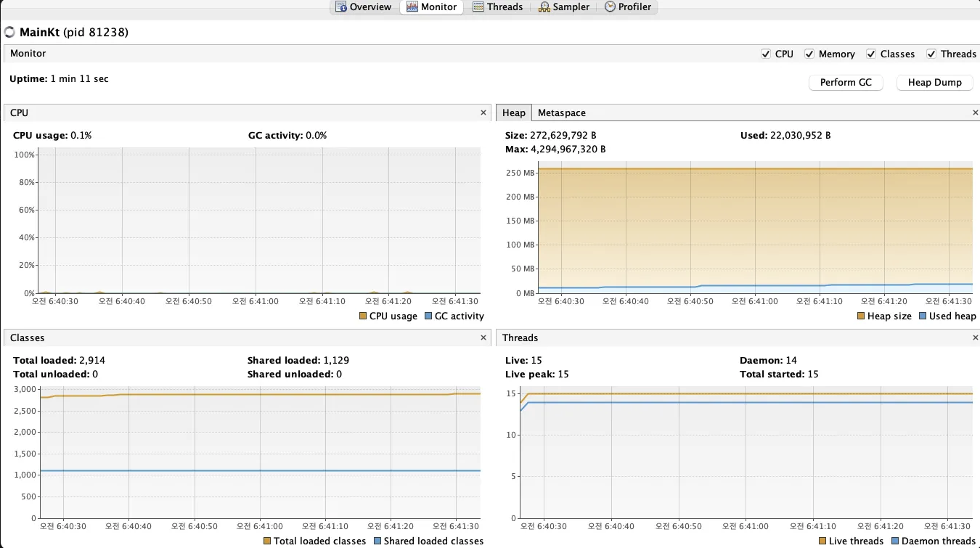Close the Classes graph panel
Viewport: 980px width, 548px height.
pos(483,338)
